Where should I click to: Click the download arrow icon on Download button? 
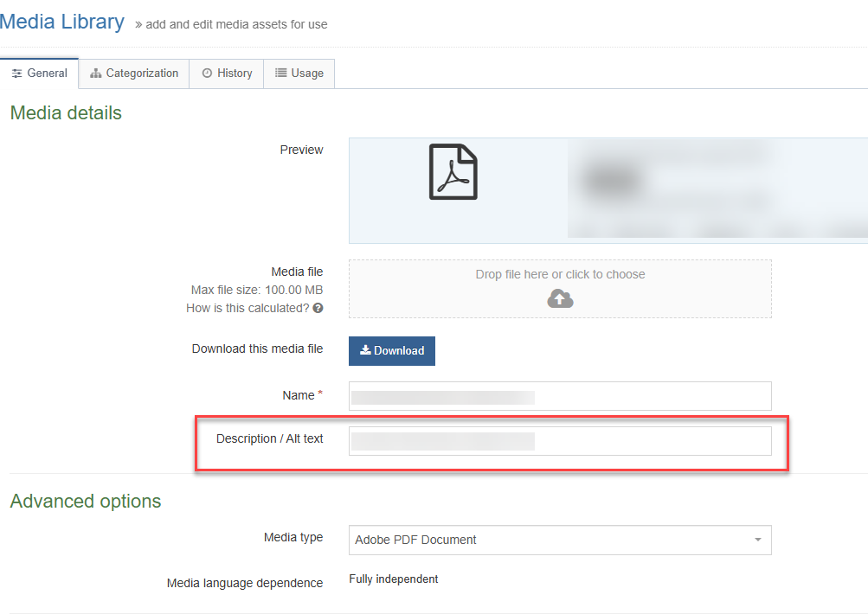coord(365,350)
